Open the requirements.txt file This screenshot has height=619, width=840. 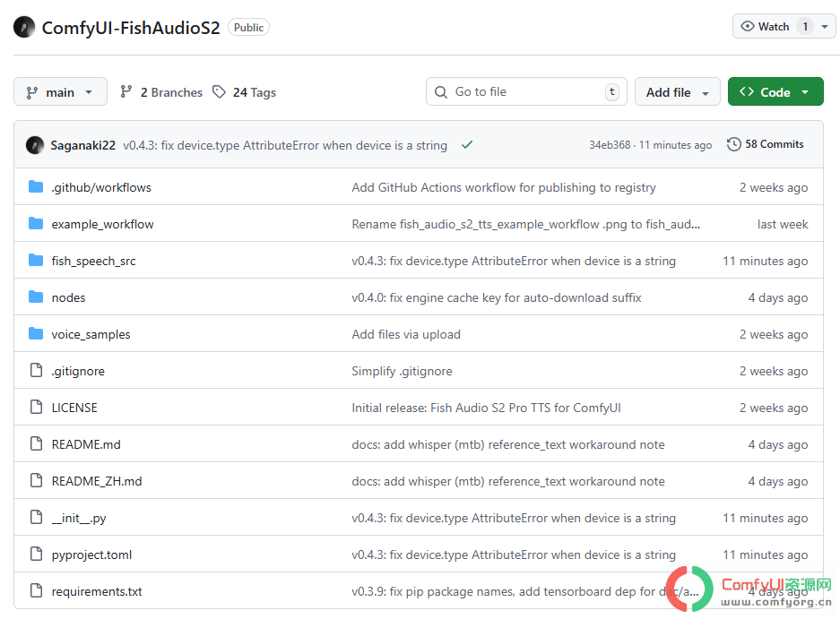pyautogui.click(x=97, y=592)
